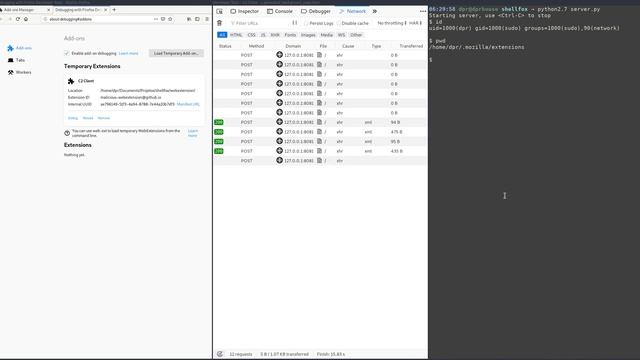Switch to the Inspector tab
This screenshot has width=640, height=360.
pos(244,11)
